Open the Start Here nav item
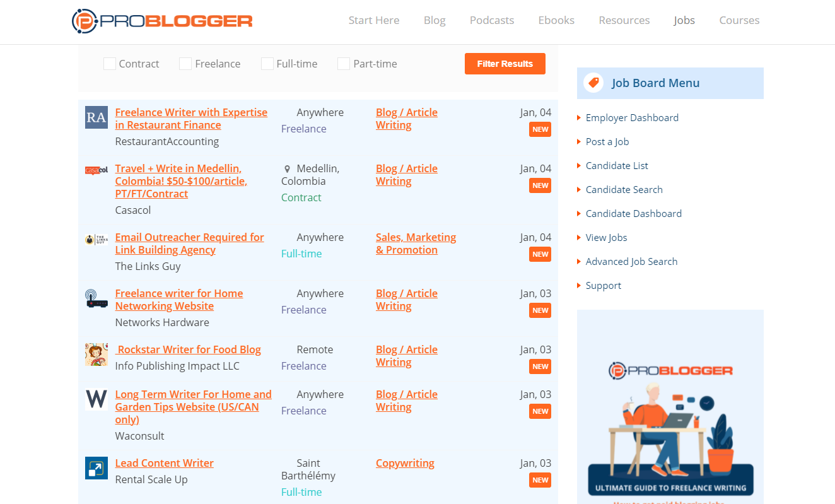 tap(374, 20)
